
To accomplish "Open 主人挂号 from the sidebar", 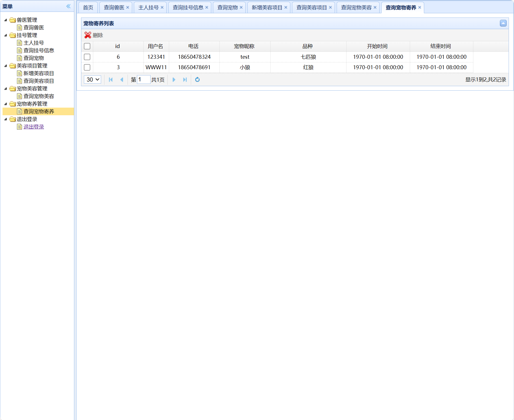I will (x=34, y=43).
